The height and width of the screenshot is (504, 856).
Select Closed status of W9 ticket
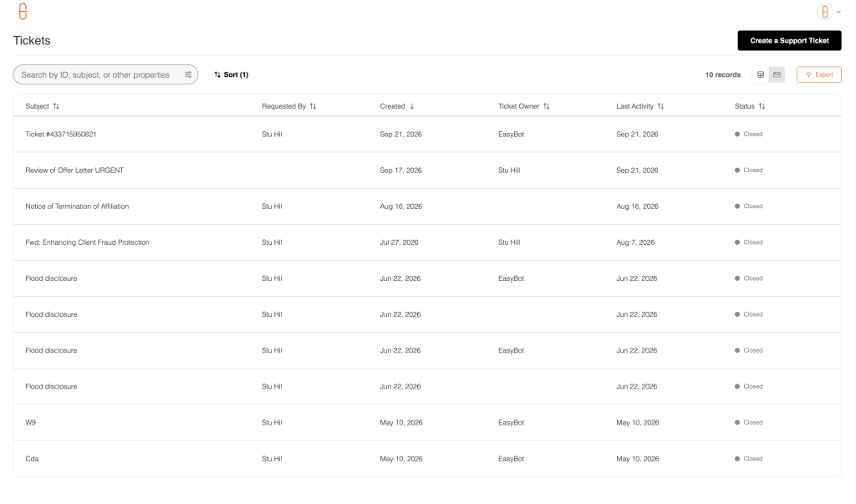coord(748,423)
